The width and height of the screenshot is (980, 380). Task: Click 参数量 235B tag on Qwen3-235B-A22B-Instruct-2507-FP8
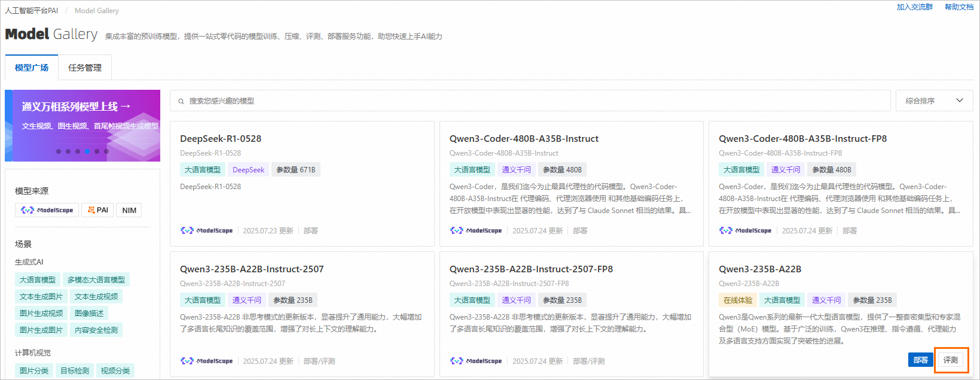click(563, 300)
